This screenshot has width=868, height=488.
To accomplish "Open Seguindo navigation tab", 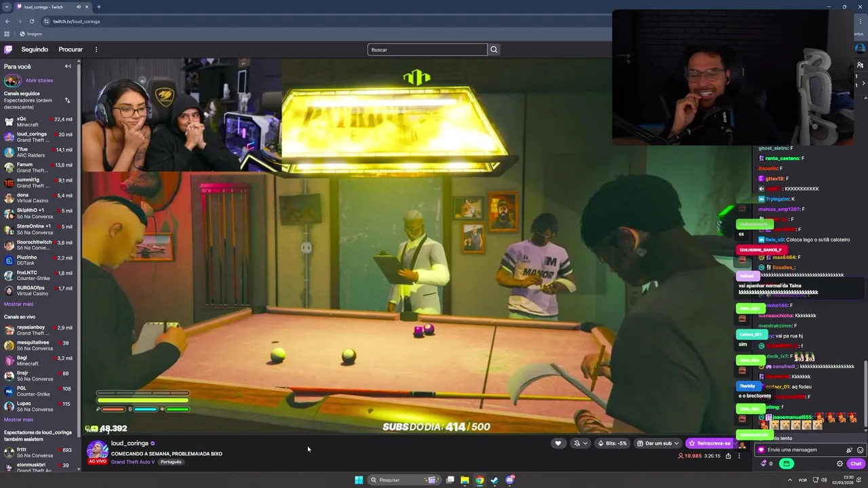I will click(35, 49).
